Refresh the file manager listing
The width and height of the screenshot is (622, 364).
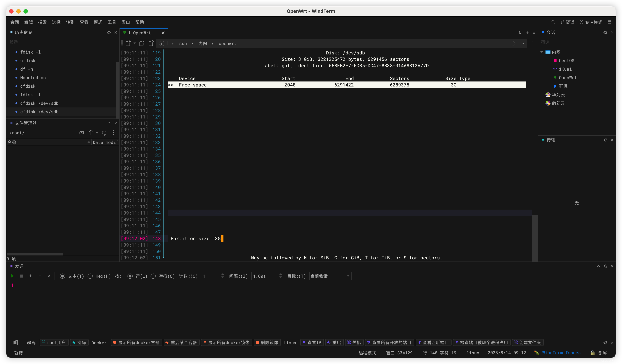(x=104, y=133)
